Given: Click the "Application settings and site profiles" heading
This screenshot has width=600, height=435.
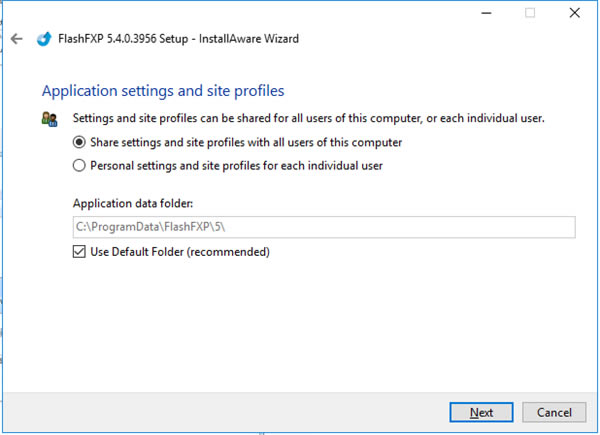Looking at the screenshot, I should point(163,91).
